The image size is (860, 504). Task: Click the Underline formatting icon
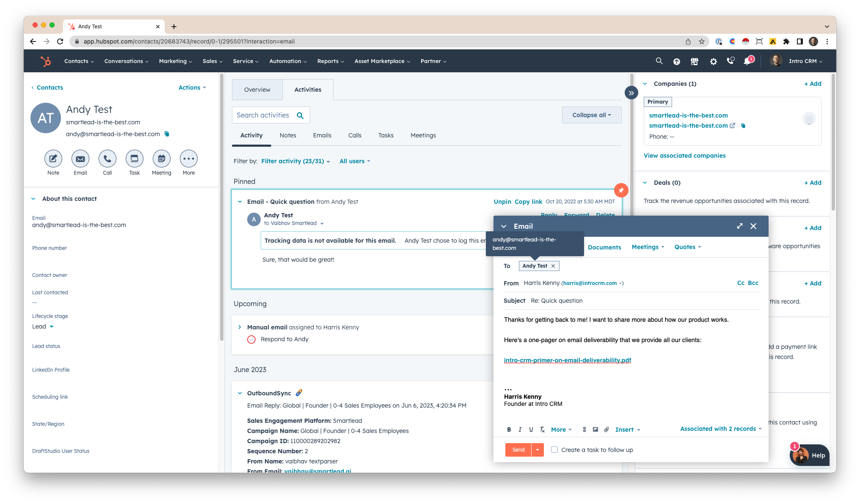[x=531, y=430]
